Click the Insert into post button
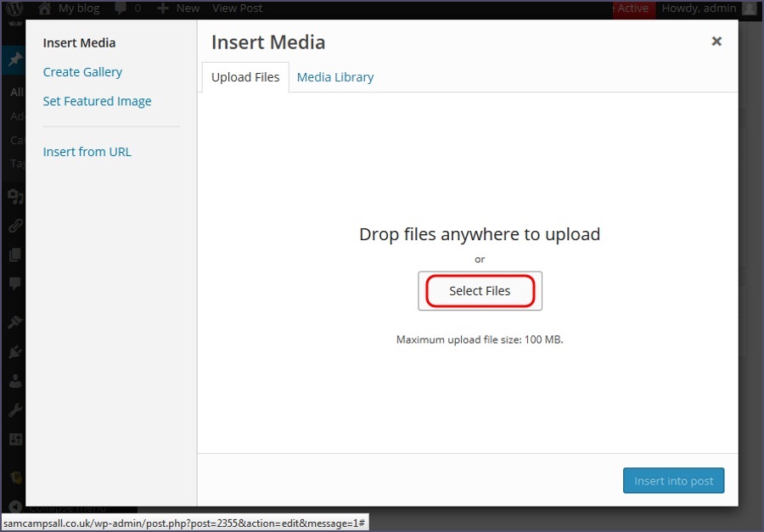 (x=673, y=481)
